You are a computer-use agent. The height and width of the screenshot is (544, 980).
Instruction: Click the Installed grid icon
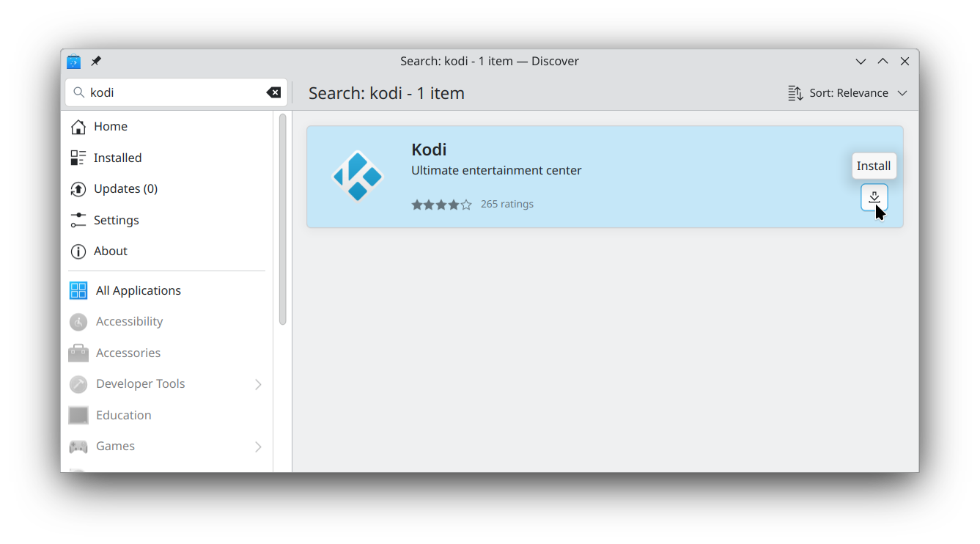(x=78, y=158)
